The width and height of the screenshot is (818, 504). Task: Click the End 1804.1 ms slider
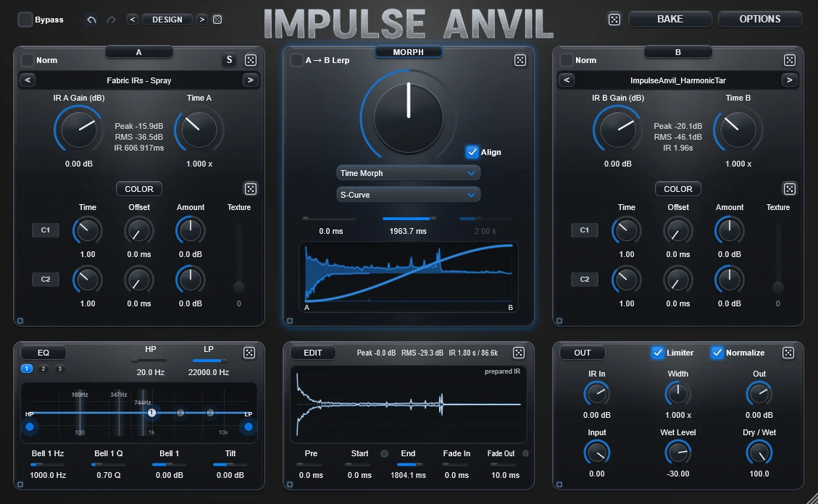tap(408, 464)
